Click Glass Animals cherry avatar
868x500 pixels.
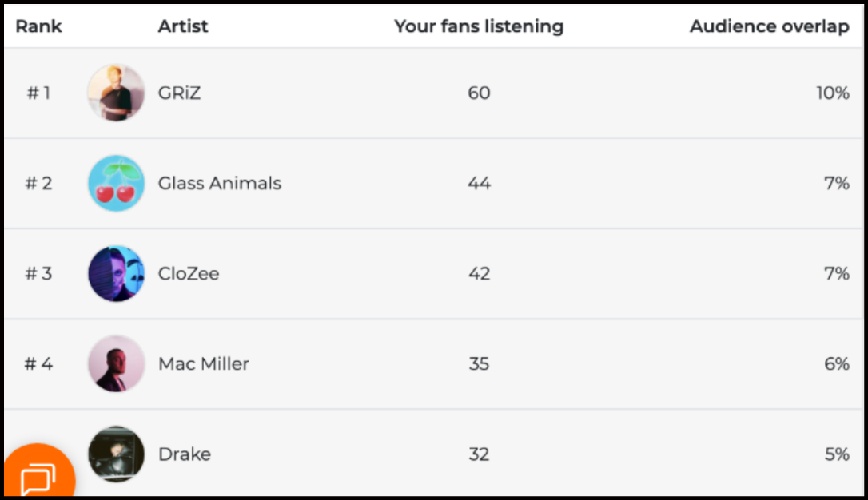click(x=116, y=184)
